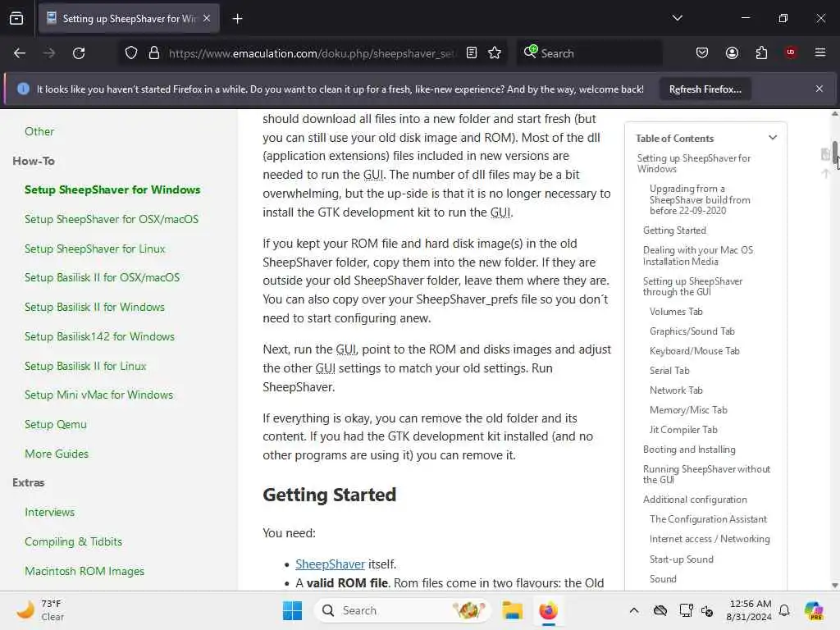Jump to Booting and Installing section
Screen dimensions: 840x630
coord(689,450)
